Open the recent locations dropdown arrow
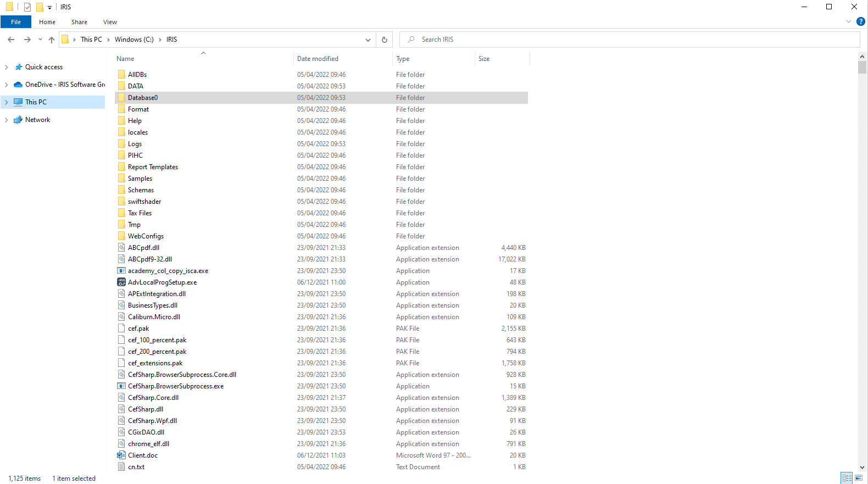The width and height of the screenshot is (868, 484). click(40, 40)
